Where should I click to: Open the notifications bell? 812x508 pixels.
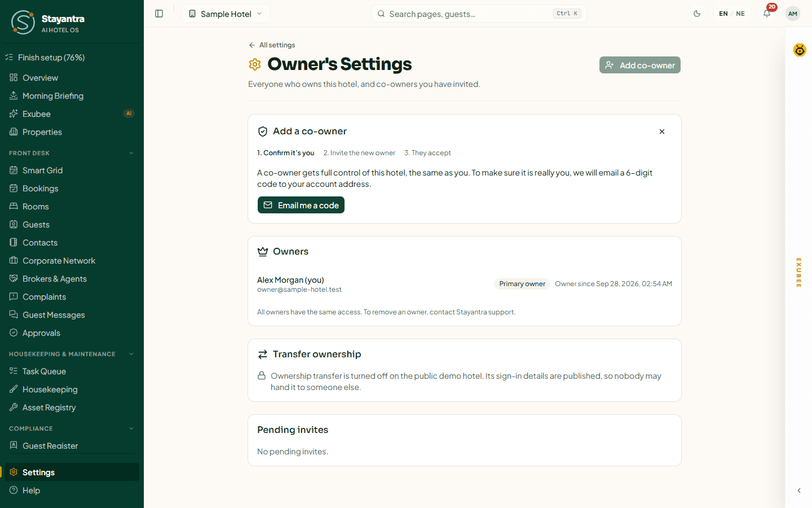[767, 14]
